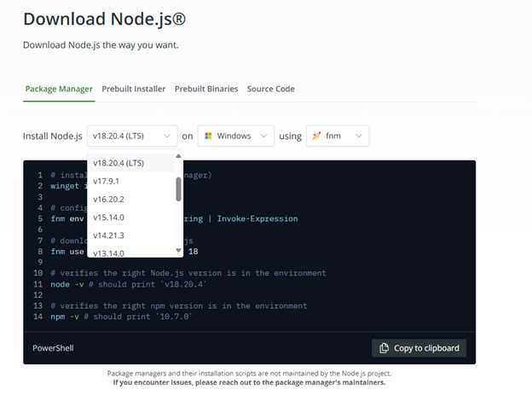Image resolution: width=532 pixels, height=395 pixels.
Task: Open the Prebuilt Binaries tab
Action: pos(206,89)
